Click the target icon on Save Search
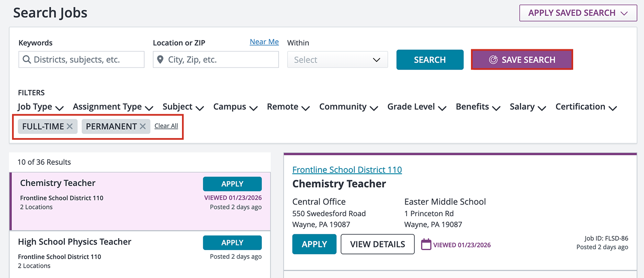 click(493, 60)
